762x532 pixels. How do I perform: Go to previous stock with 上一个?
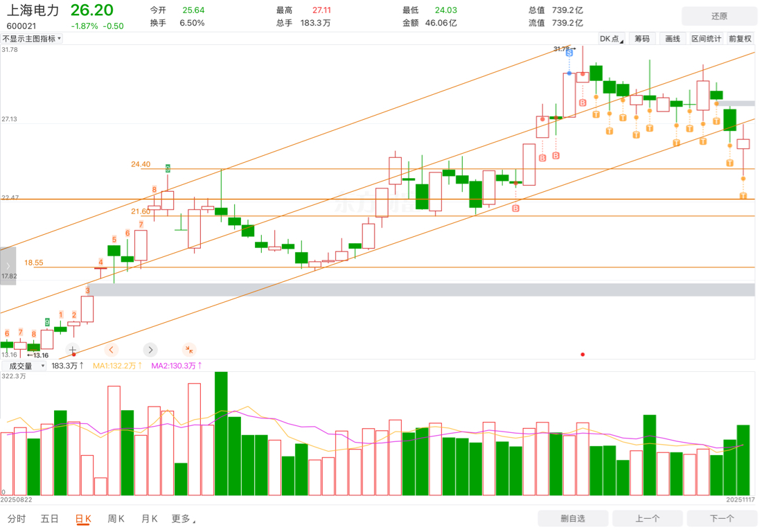pos(647,518)
